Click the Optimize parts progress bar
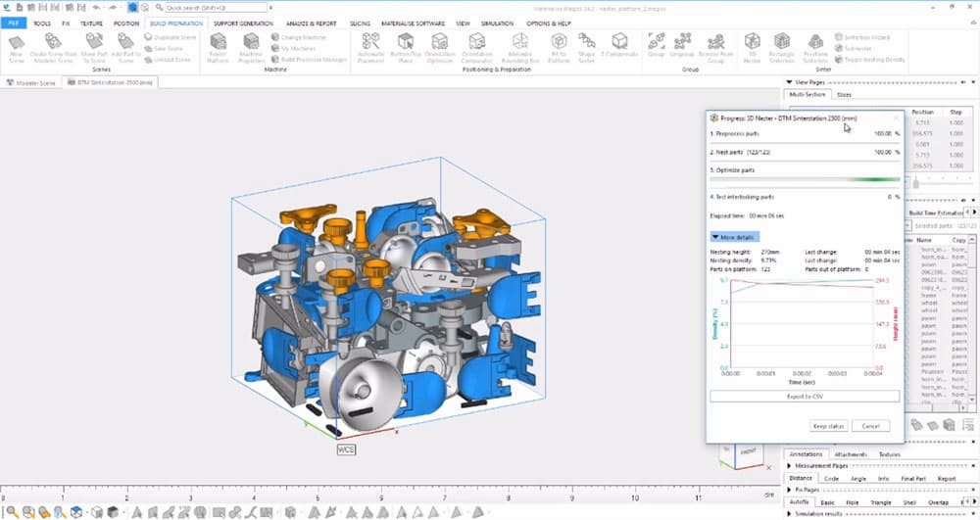Viewport: 980px width, 520px height. click(x=804, y=179)
